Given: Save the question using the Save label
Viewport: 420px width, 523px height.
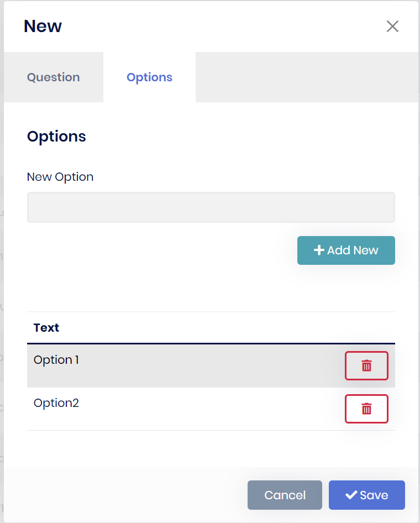Looking at the screenshot, I should click(374, 495).
